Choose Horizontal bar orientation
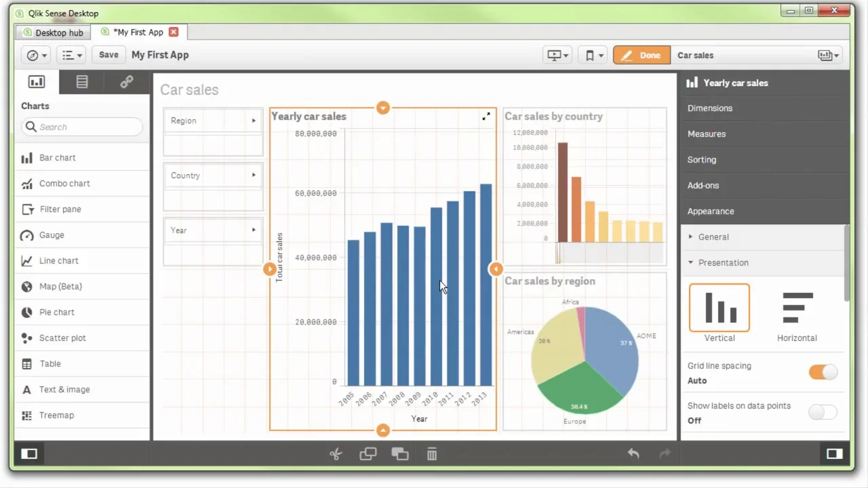Image resolution: width=868 pixels, height=488 pixels. pos(797,308)
